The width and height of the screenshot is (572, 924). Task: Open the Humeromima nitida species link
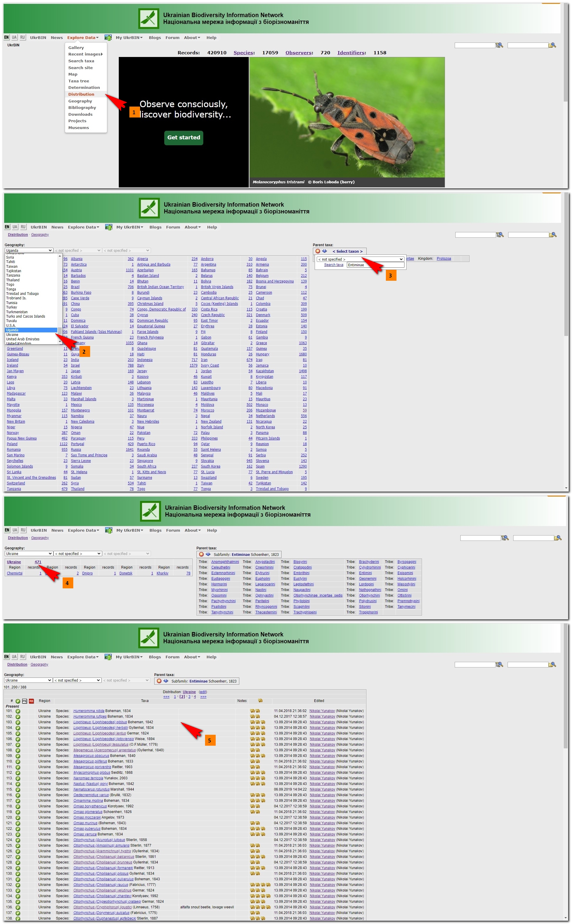click(x=89, y=711)
